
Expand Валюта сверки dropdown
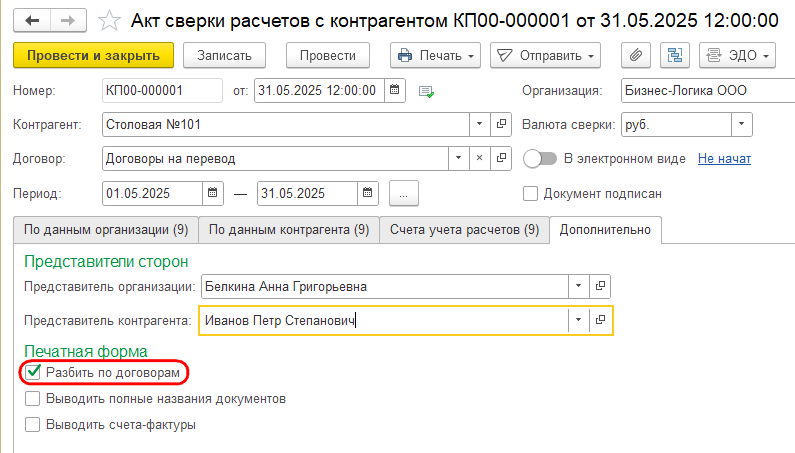[x=741, y=124]
